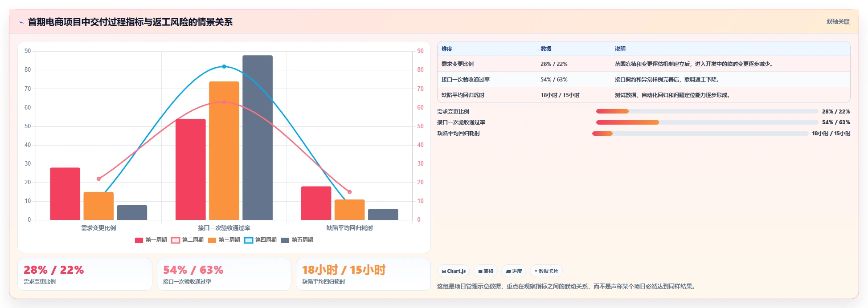Toggle the 第一周期 legend item

point(151,240)
